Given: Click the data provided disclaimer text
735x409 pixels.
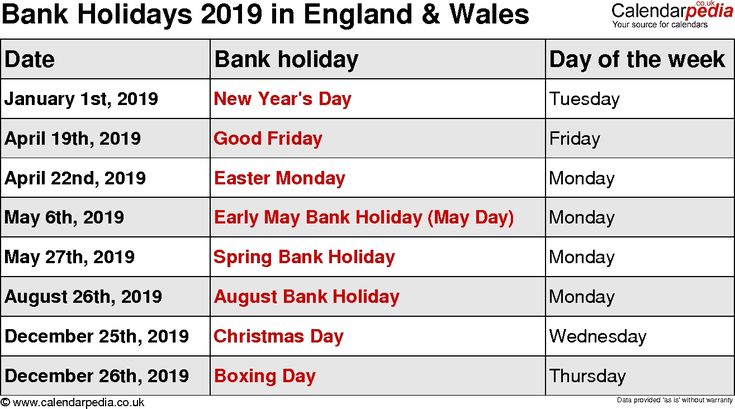Looking at the screenshot, I should coord(673,401).
